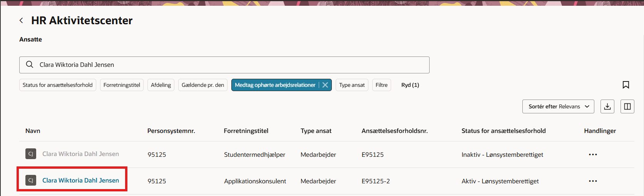Viewport: 644px width, 196px height.
Task: Save search with the bookmark icon
Action: click(626, 85)
